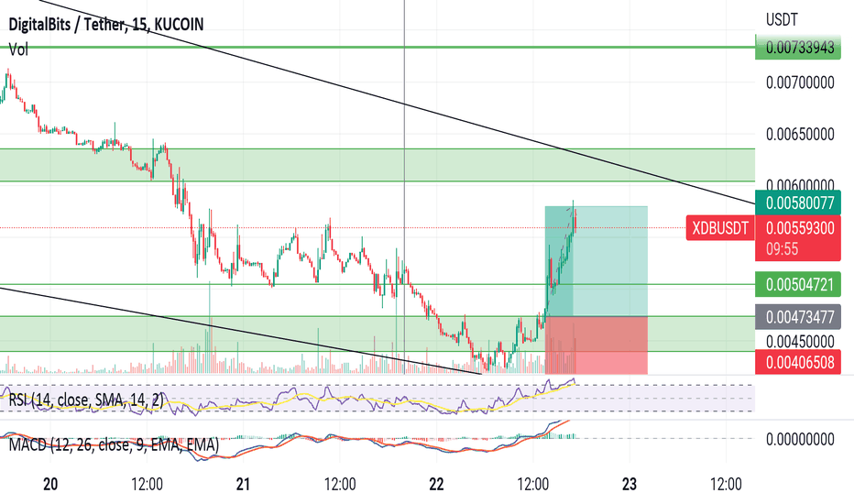Screen dimensions: 854x504
Task: Select the RSI (14, close, SMA, 14, 2) indicator label
Action: coord(86,400)
